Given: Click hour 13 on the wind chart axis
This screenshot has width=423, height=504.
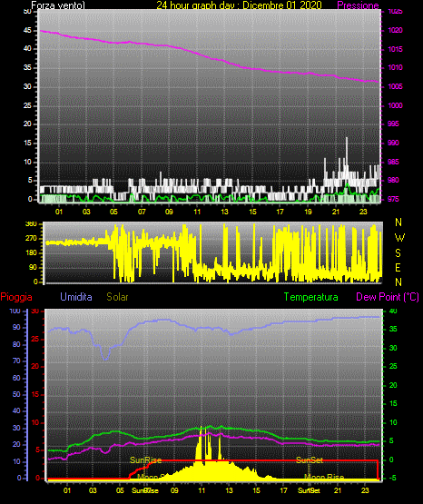Looking at the screenshot, I should coord(224,212).
